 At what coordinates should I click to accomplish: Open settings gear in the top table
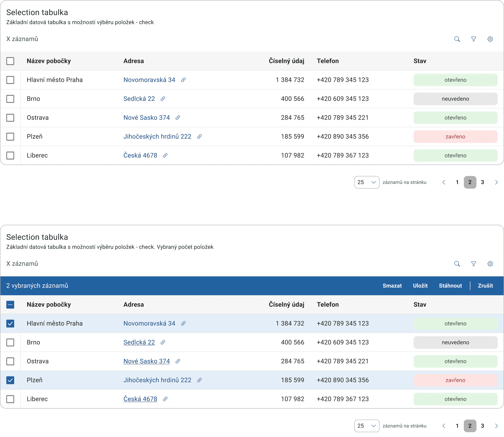[x=490, y=39]
